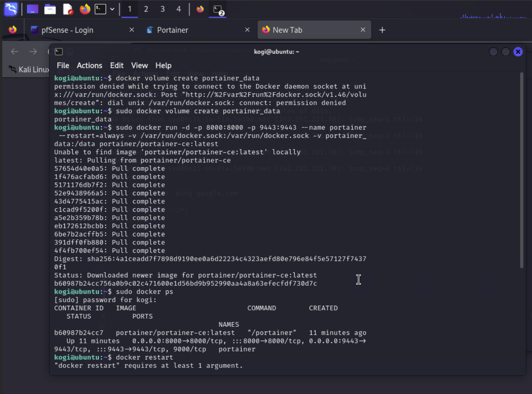Click the Portainer icon on its tab
Screen dimensions: 532x394
tap(150, 30)
